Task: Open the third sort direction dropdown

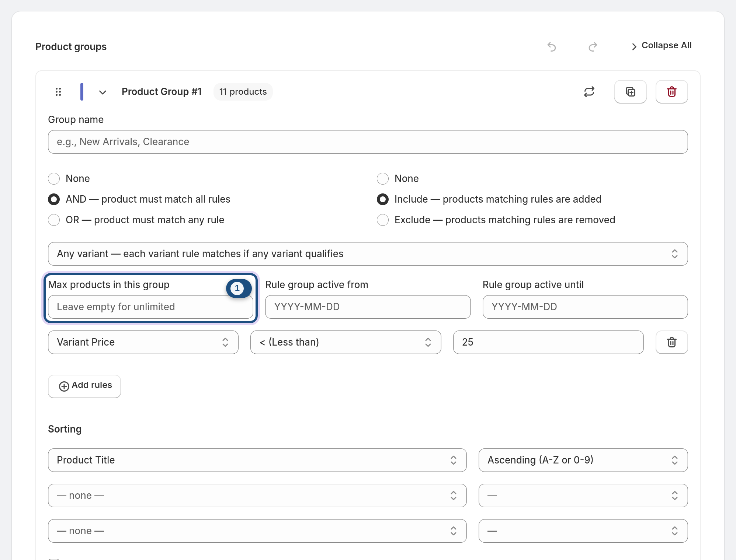Action: point(583,531)
